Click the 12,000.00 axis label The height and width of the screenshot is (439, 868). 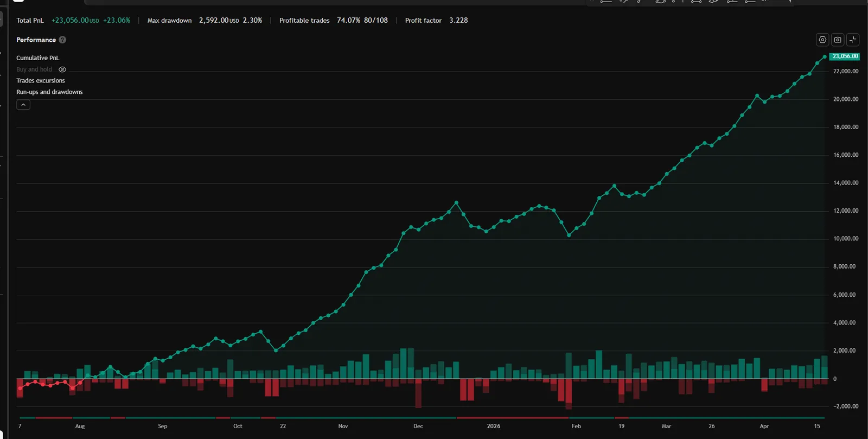(x=846, y=211)
